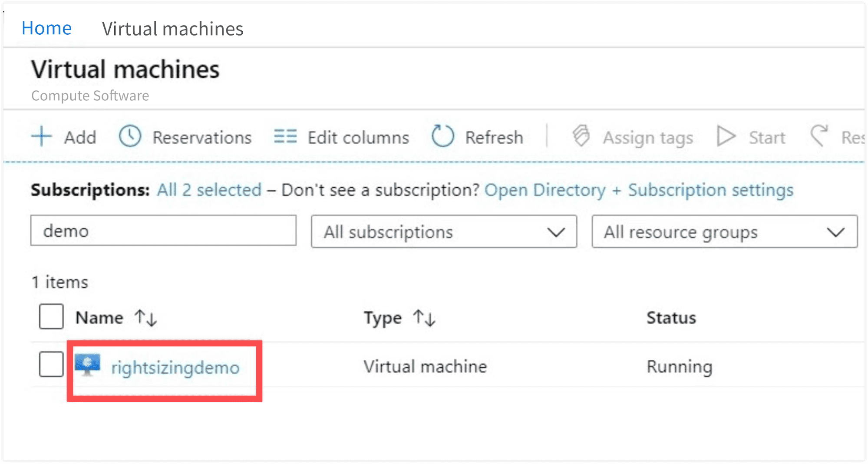Viewport: 868px width, 464px height.
Task: Click the Refresh circular arrow icon
Action: coord(442,136)
